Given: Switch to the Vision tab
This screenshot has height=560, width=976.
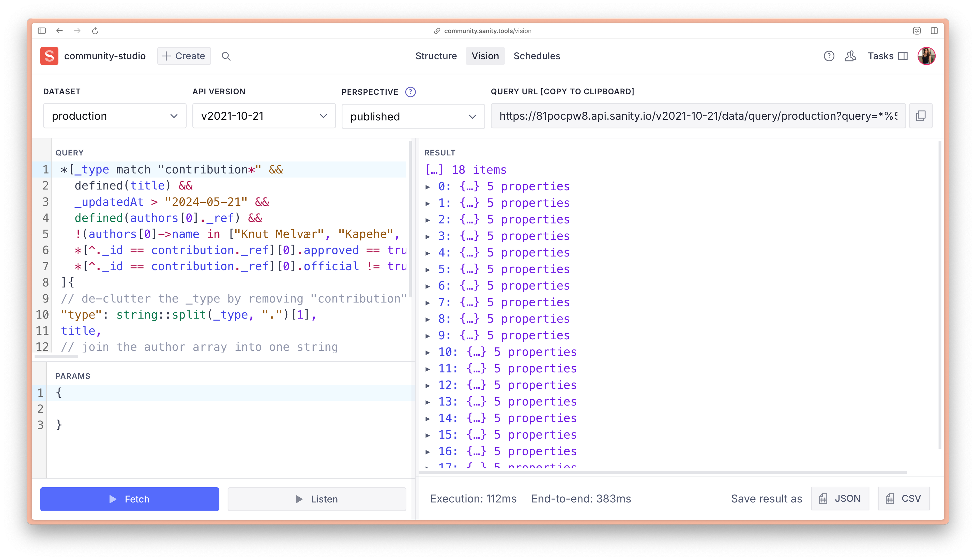Looking at the screenshot, I should point(485,56).
